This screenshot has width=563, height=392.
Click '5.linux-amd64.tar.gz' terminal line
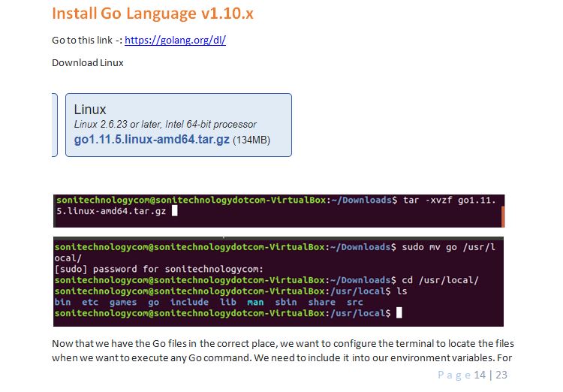(111, 211)
